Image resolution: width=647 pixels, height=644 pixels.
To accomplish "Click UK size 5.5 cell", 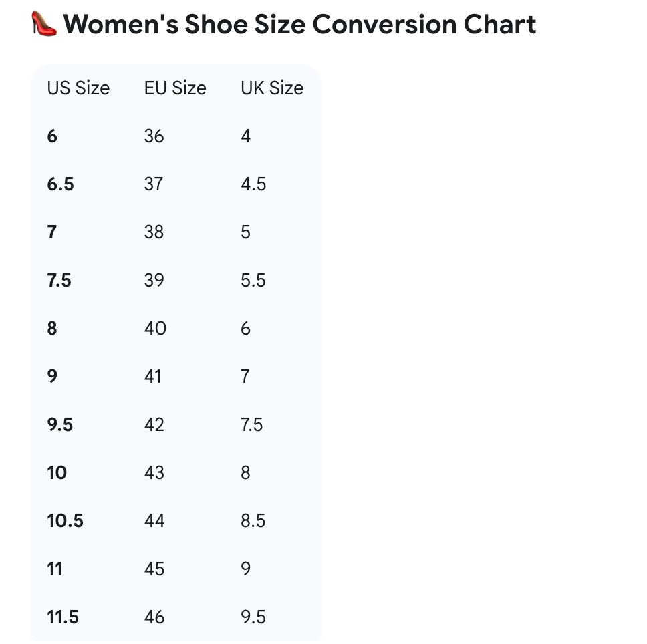I will tap(253, 281).
